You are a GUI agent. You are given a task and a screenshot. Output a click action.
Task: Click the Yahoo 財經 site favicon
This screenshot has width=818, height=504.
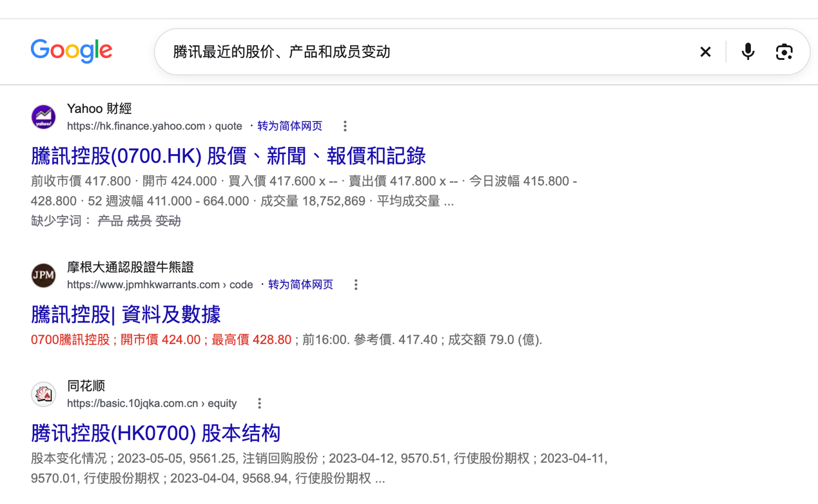point(44,117)
